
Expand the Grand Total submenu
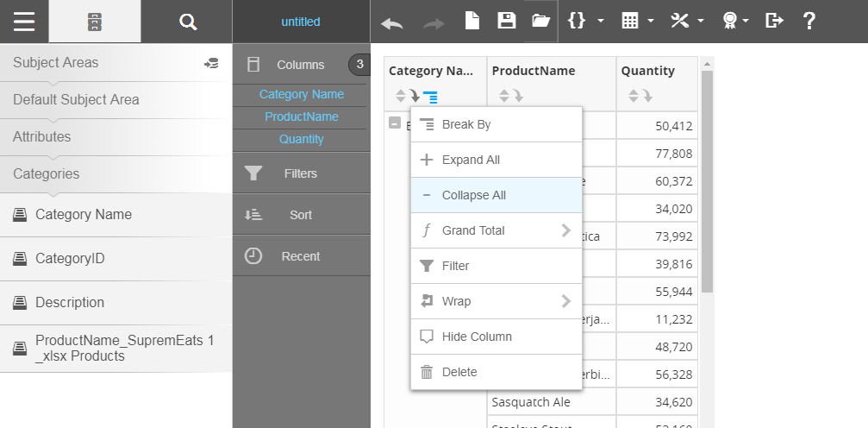565,230
